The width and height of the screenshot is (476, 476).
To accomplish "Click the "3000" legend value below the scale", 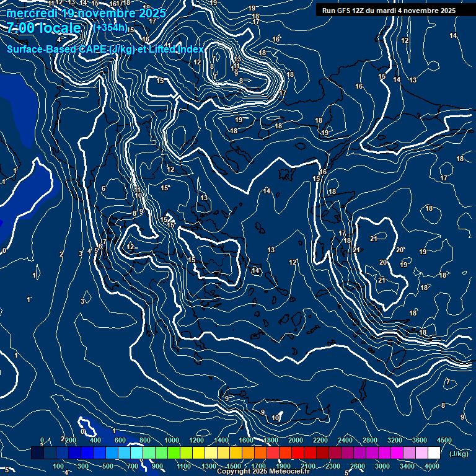I will 382,466.
